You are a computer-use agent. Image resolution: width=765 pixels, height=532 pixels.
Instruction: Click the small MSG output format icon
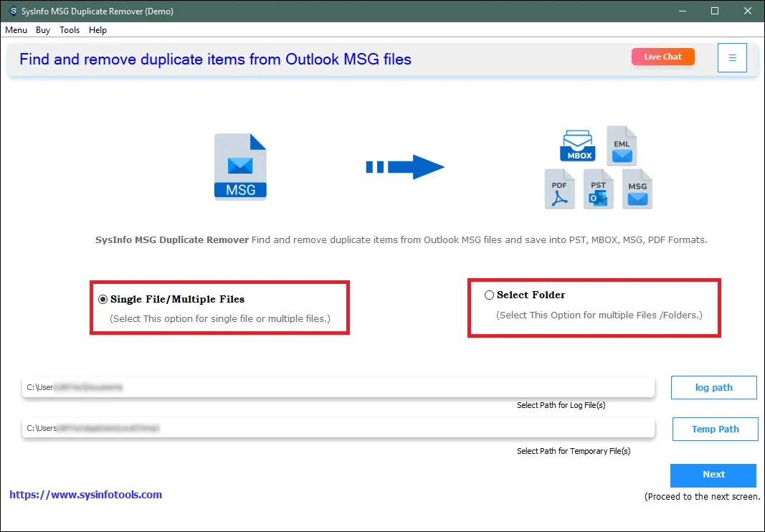coord(637,189)
